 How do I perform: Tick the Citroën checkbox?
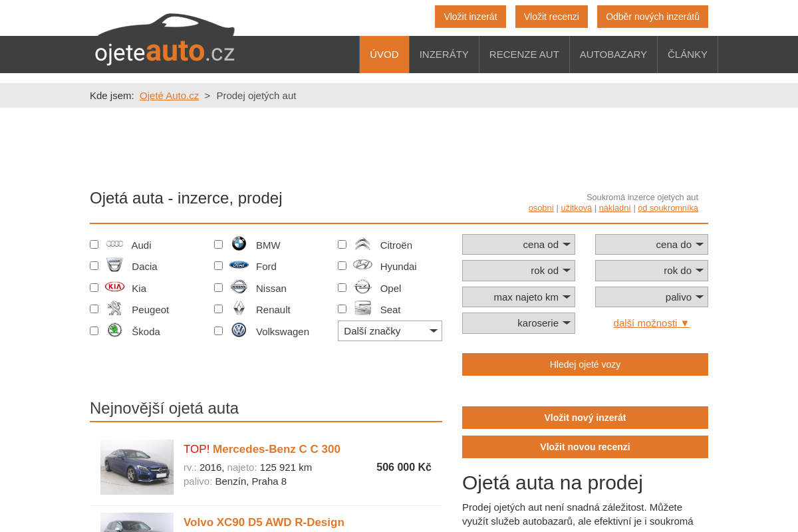pos(342,244)
